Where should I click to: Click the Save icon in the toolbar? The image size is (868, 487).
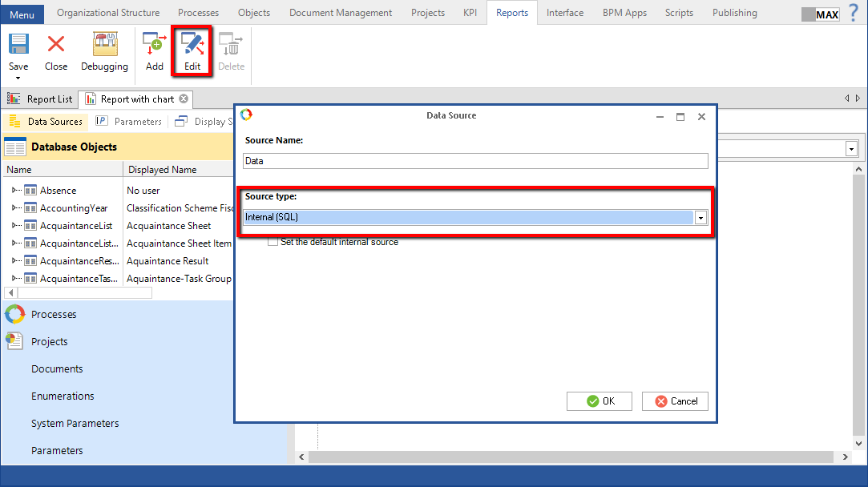18,45
